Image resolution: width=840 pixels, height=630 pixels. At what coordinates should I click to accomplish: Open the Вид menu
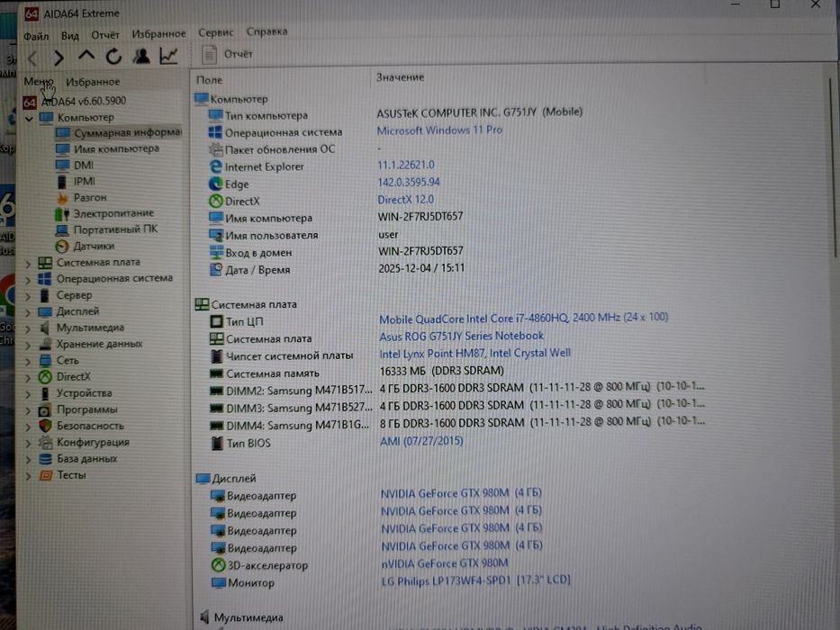point(69,35)
